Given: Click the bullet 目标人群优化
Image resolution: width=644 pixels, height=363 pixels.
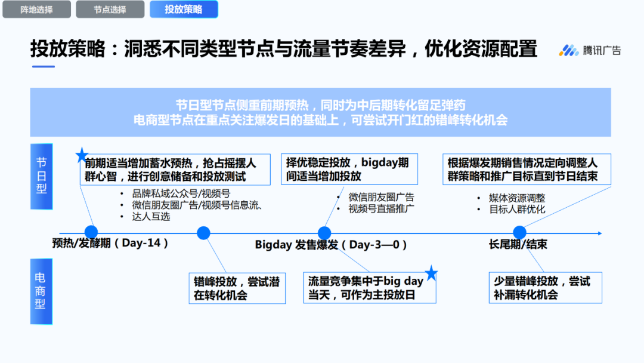Looking at the screenshot, I should point(516,210).
